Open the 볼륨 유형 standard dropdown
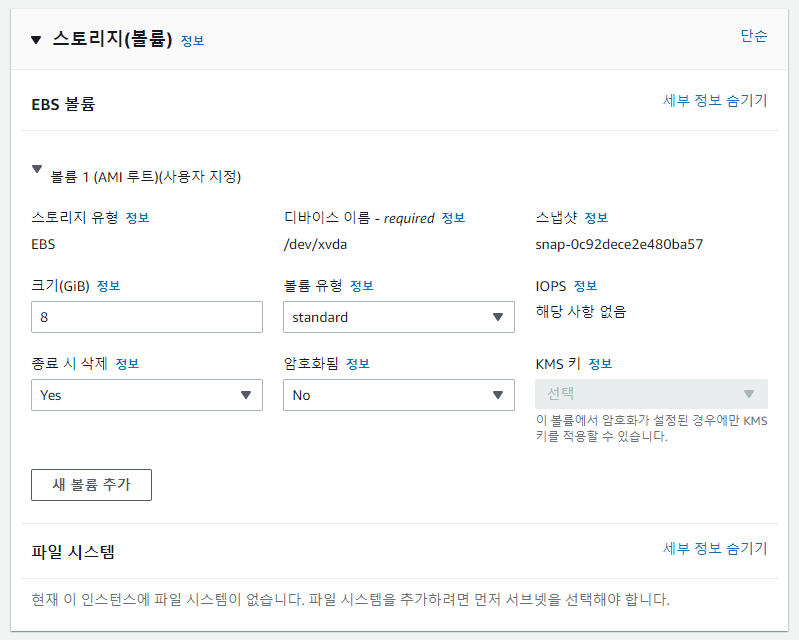799x640 pixels. 398,317
